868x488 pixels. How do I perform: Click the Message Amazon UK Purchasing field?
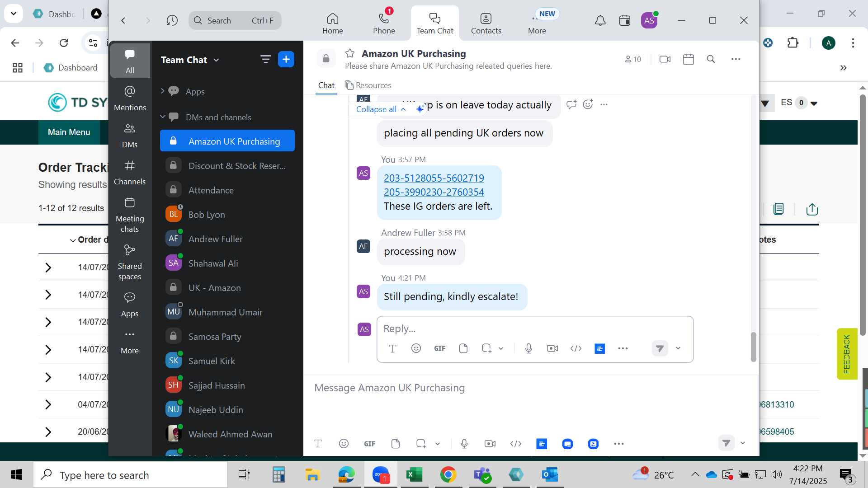tap(531, 388)
